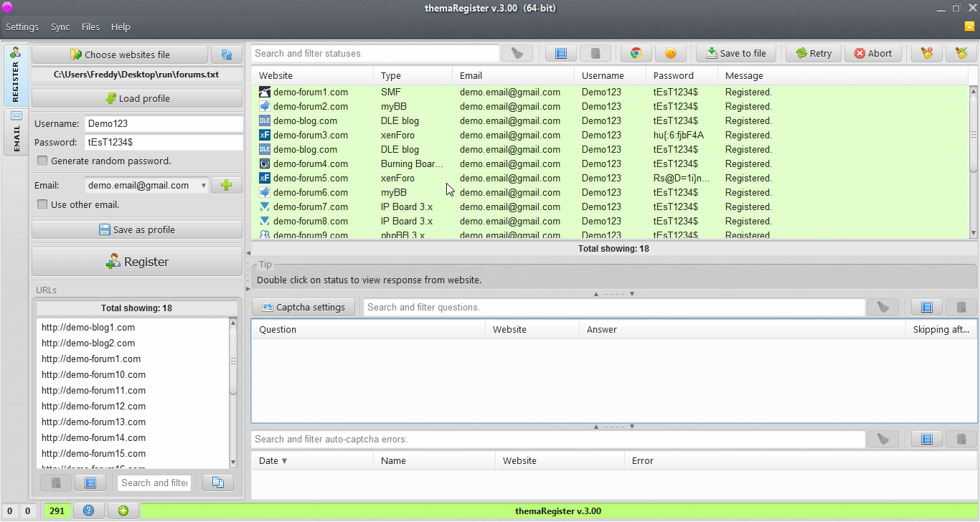Click the pink app icon in title bar
Screen dimensions: 980x522
point(7,8)
